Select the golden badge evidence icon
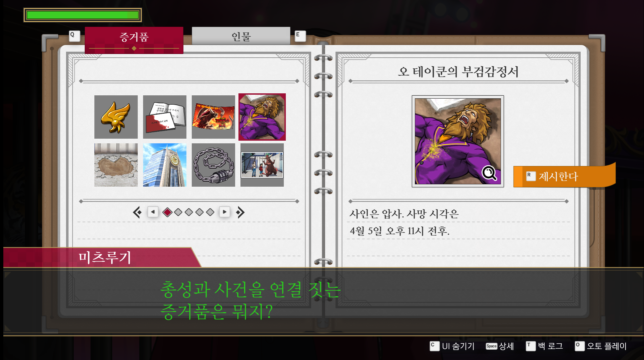This screenshot has width=644, height=360. [116, 117]
